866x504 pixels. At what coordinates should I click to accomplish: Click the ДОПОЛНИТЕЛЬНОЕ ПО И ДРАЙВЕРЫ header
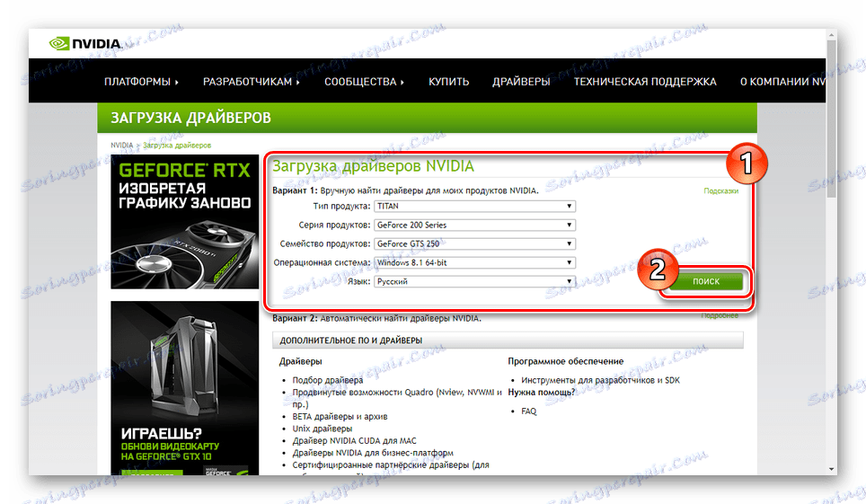pos(508,340)
